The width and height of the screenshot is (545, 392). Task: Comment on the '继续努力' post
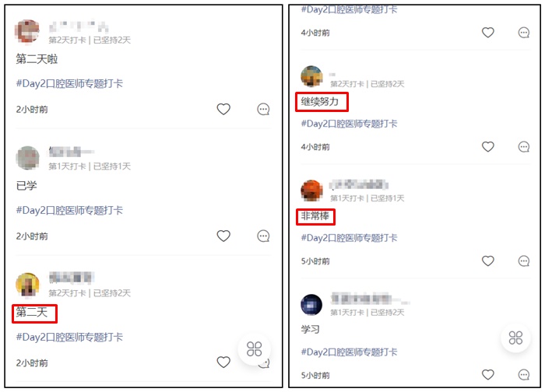(x=524, y=147)
